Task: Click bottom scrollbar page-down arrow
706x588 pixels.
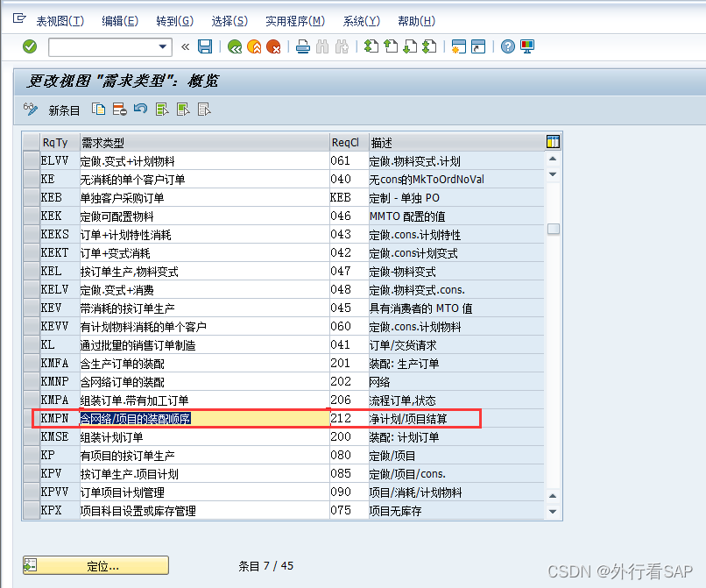Action: coord(553,512)
